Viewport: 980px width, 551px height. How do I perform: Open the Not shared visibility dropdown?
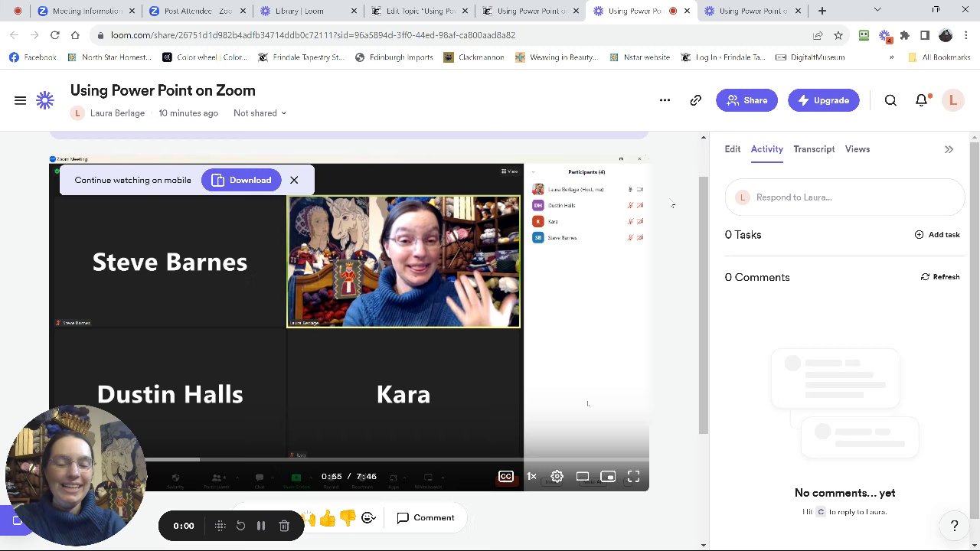pos(260,113)
